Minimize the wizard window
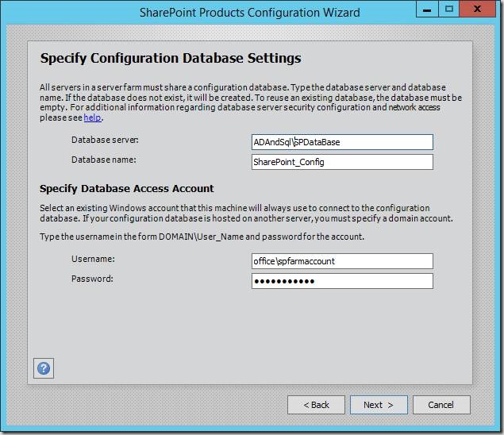Image resolution: width=504 pixels, height=435 pixels. (x=426, y=10)
